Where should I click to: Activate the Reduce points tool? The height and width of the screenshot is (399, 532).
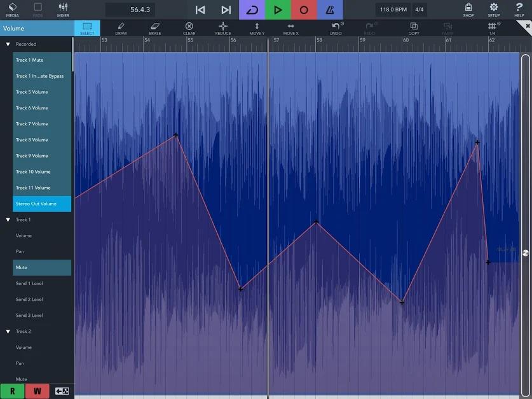click(223, 28)
